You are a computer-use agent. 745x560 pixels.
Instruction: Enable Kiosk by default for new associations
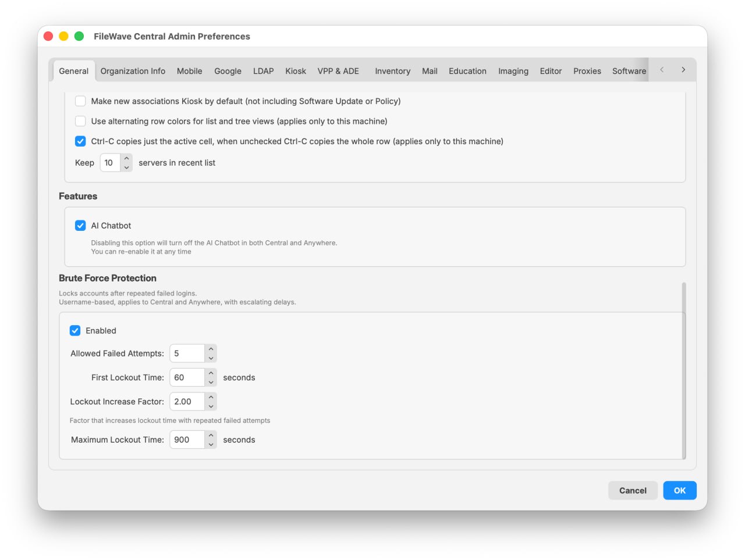tap(80, 101)
